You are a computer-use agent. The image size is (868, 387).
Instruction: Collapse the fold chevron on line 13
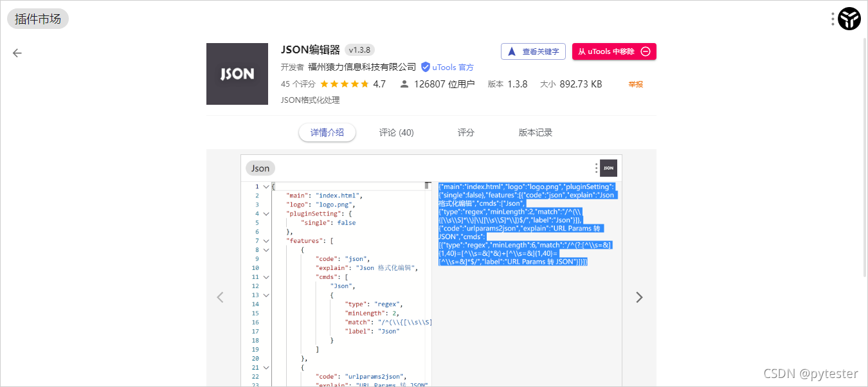(x=266, y=295)
